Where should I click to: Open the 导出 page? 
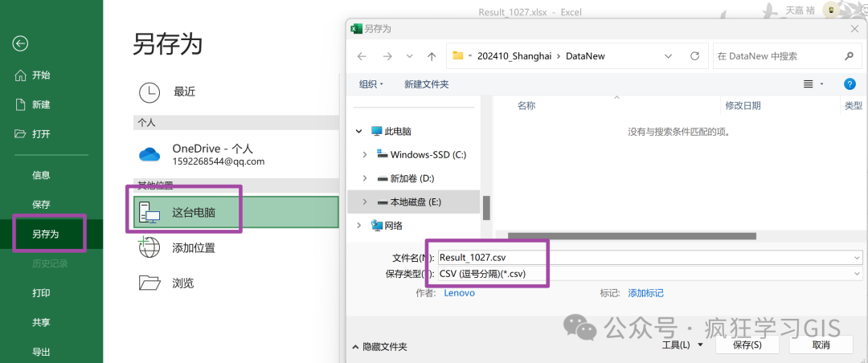coord(41,352)
